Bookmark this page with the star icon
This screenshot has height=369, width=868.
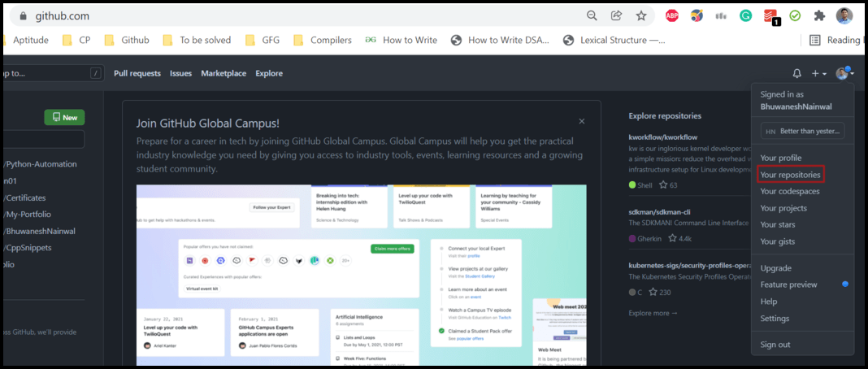[x=641, y=16]
